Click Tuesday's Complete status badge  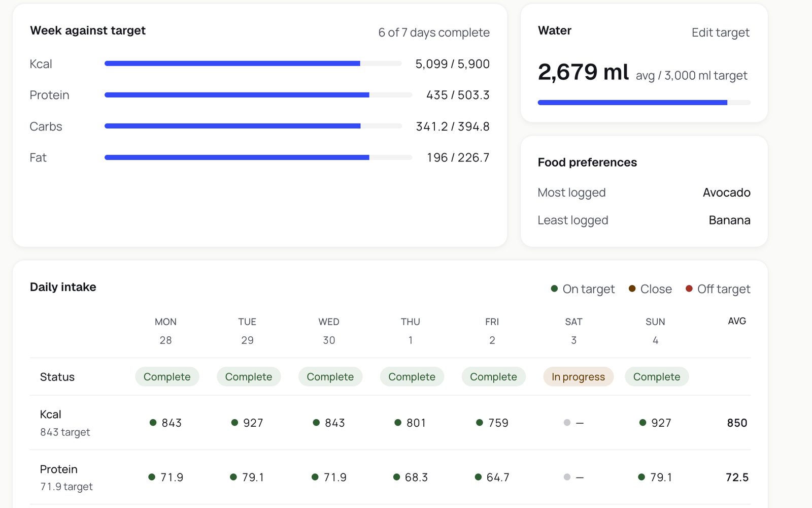click(249, 377)
